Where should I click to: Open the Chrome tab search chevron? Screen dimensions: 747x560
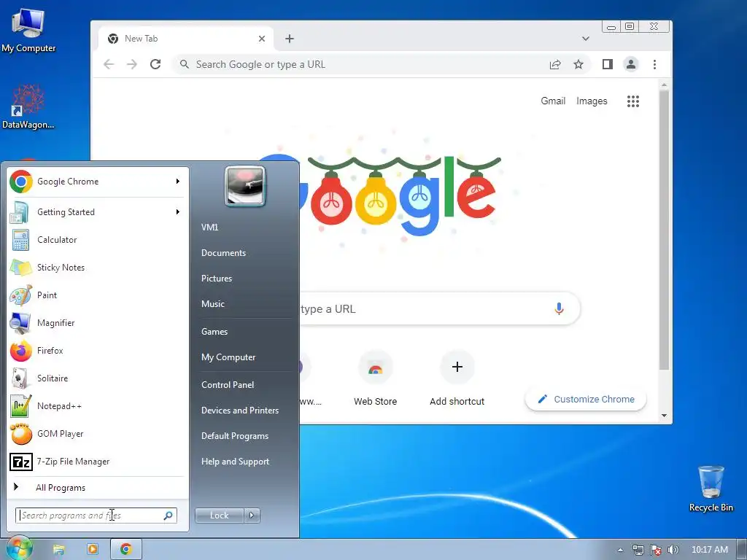(x=586, y=39)
